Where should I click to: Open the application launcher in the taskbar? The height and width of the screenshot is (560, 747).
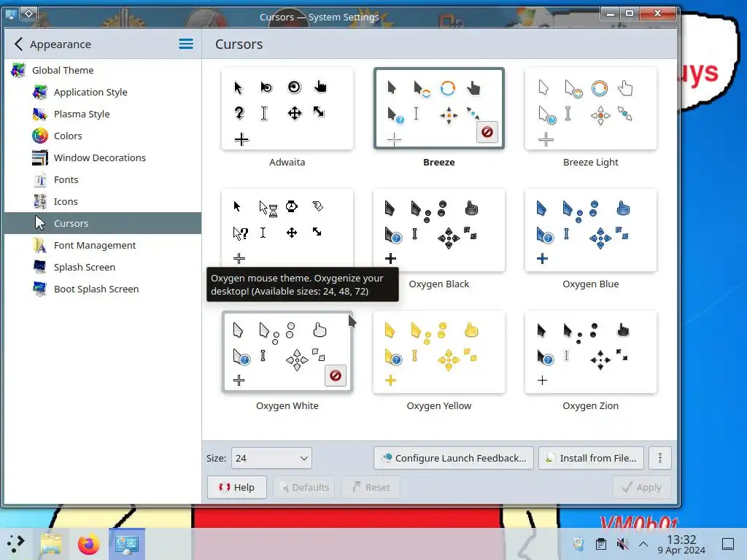pos(16,542)
